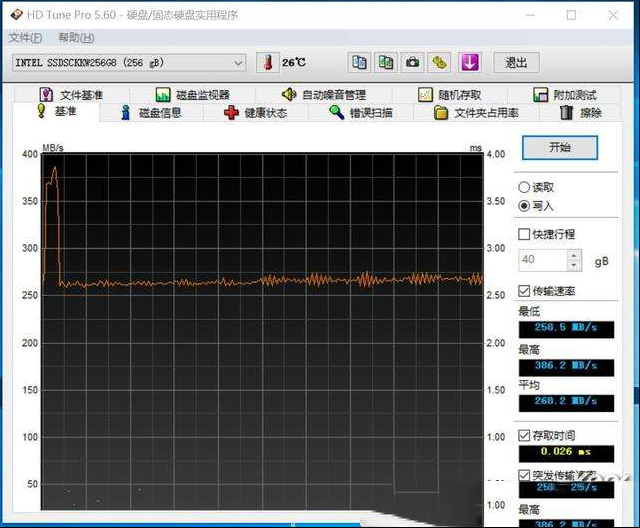
Task: Click the 258.5 MB/s minimum value
Action: (566, 329)
